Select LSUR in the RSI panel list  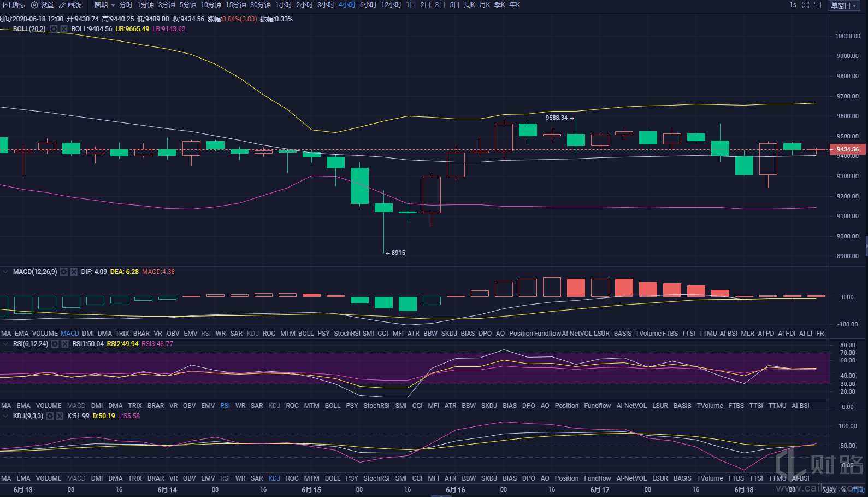[x=660, y=406]
